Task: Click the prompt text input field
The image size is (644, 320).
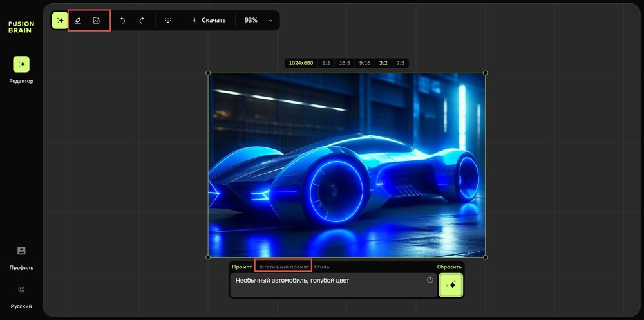Action: [328, 284]
